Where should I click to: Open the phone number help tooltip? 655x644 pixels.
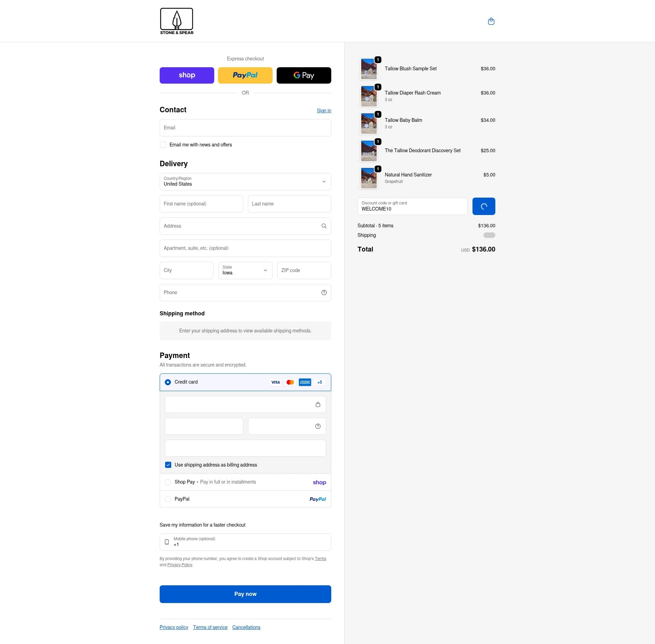323,292
